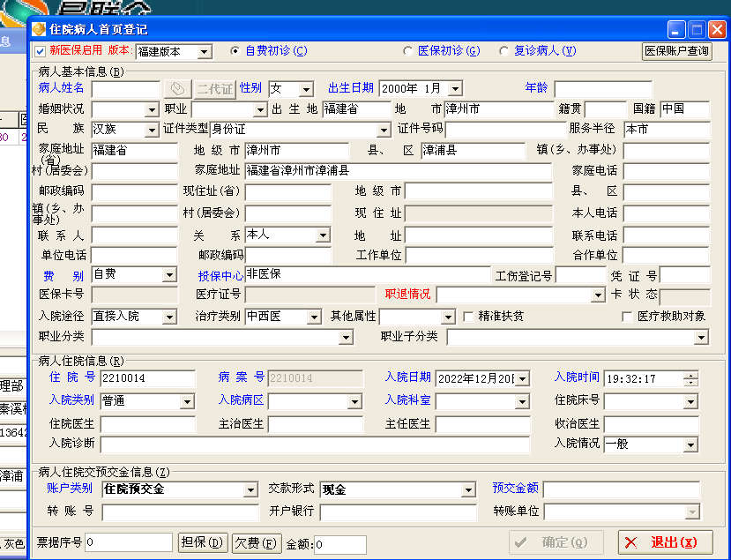Open the 治疗类别 中西医 dropdown

tap(314, 317)
